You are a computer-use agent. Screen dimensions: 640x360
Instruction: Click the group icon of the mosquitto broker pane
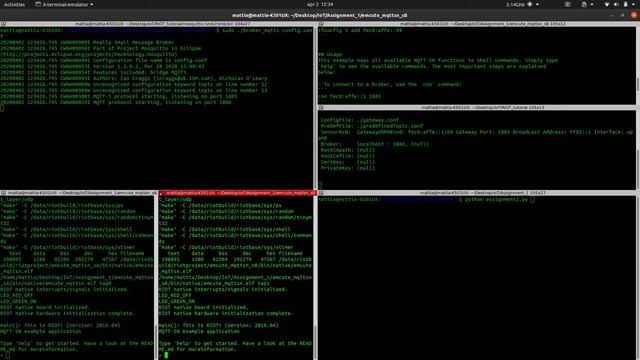pyautogui.click(x=3, y=24)
